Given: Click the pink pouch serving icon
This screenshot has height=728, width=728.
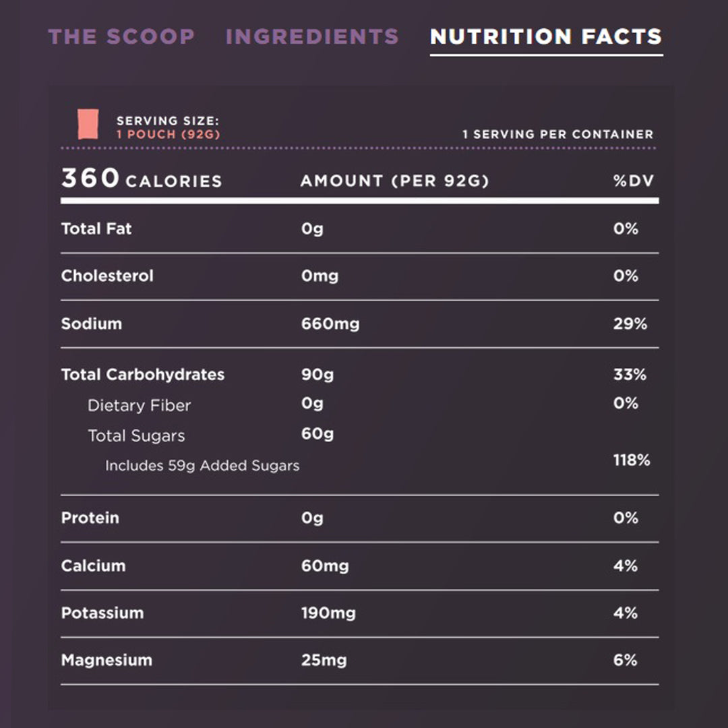Looking at the screenshot, I should tap(88, 125).
